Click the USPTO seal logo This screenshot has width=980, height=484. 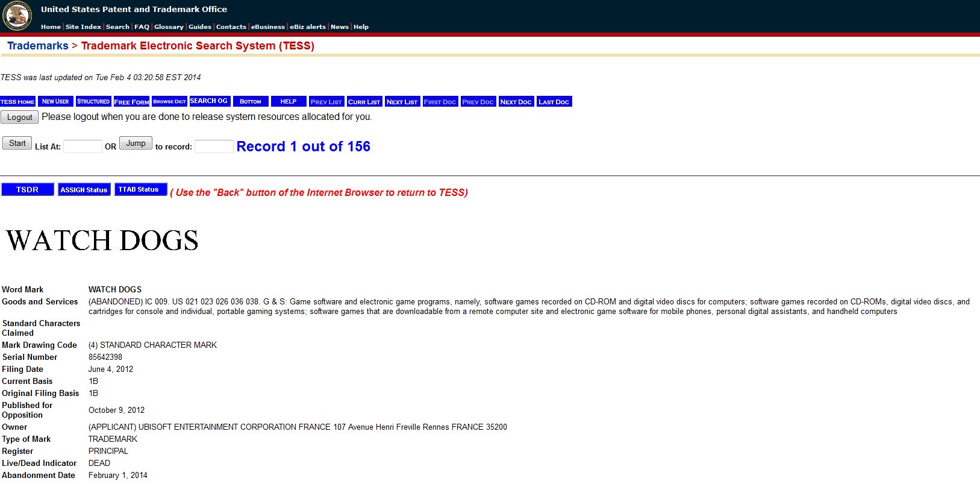pyautogui.click(x=17, y=16)
